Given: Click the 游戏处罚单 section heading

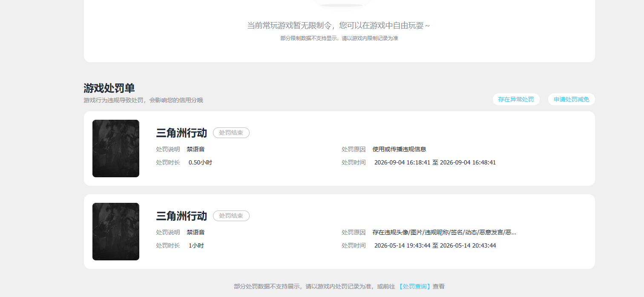Looking at the screenshot, I should (x=109, y=88).
